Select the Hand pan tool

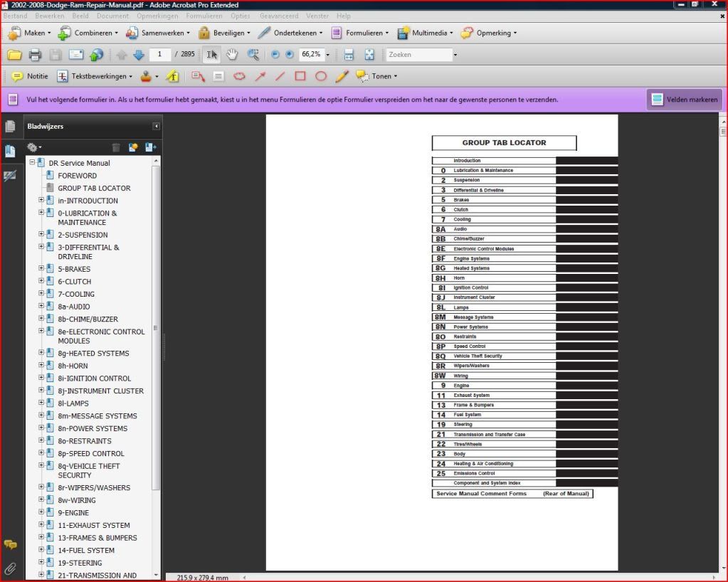[x=232, y=55]
